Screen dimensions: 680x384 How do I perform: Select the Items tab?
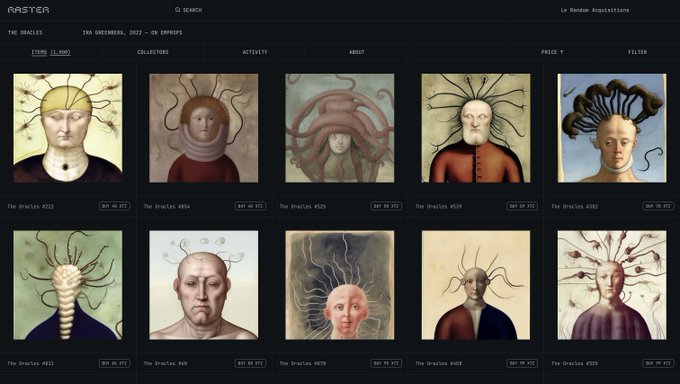pos(51,52)
